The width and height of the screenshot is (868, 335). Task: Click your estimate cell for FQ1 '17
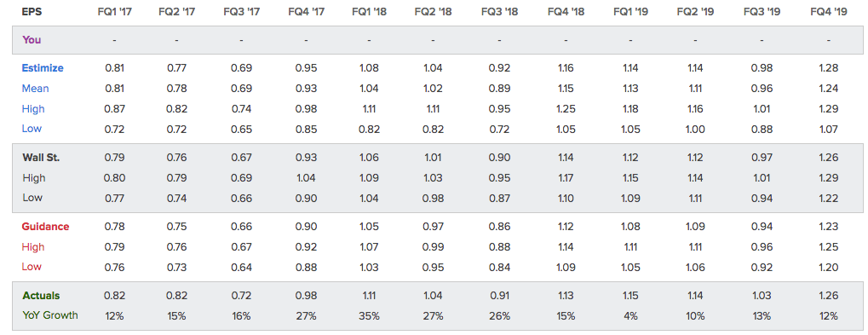click(114, 40)
